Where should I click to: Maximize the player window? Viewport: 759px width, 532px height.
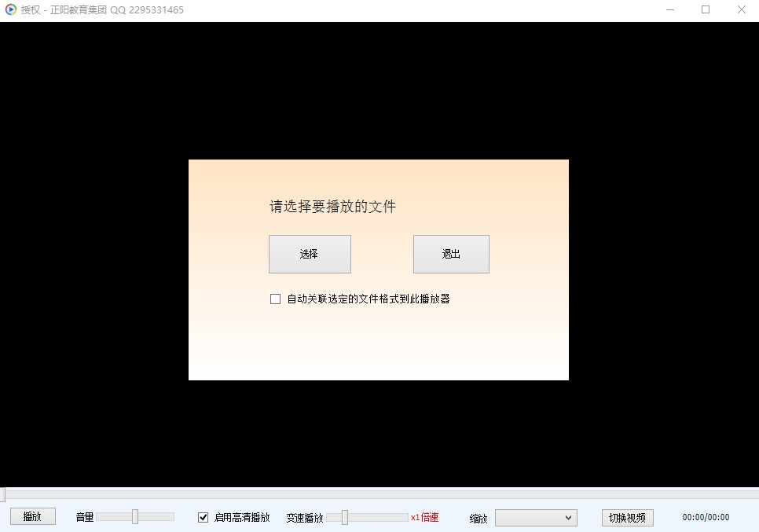click(x=705, y=9)
